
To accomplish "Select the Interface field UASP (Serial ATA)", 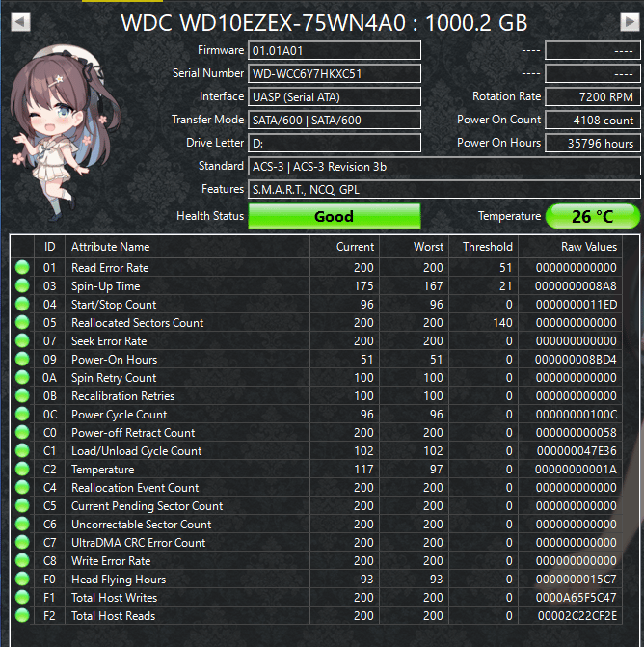I will (x=335, y=97).
